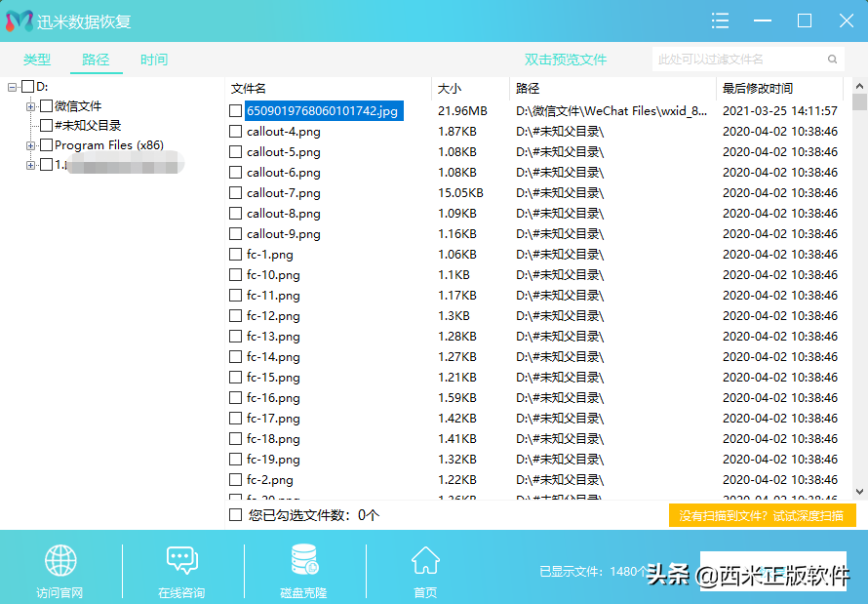Viewport: 868px width, 604px height.
Task: Open the hamburger menu icon in title bar
Action: tap(721, 20)
